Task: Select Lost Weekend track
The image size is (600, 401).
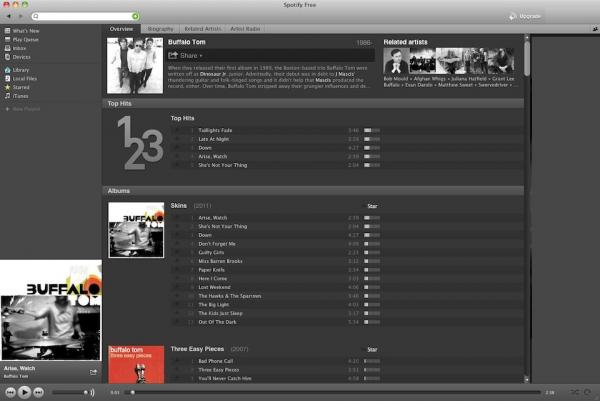Action: click(x=214, y=287)
